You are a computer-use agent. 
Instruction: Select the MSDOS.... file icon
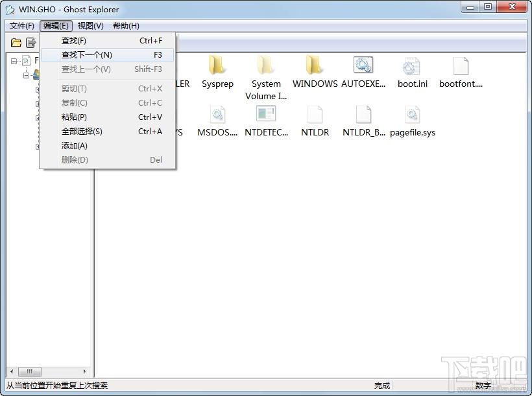pyautogui.click(x=217, y=114)
